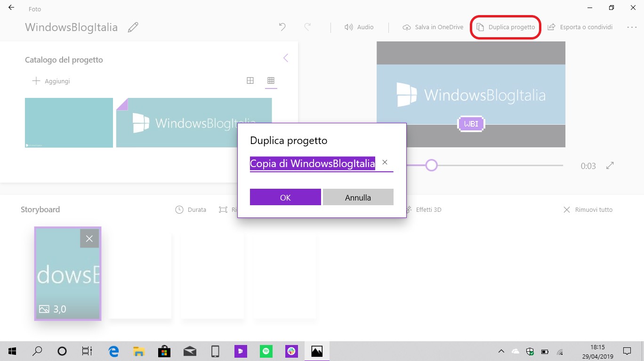Open taskbar search
Screen dimensions: 644x361
pyautogui.click(x=37, y=351)
